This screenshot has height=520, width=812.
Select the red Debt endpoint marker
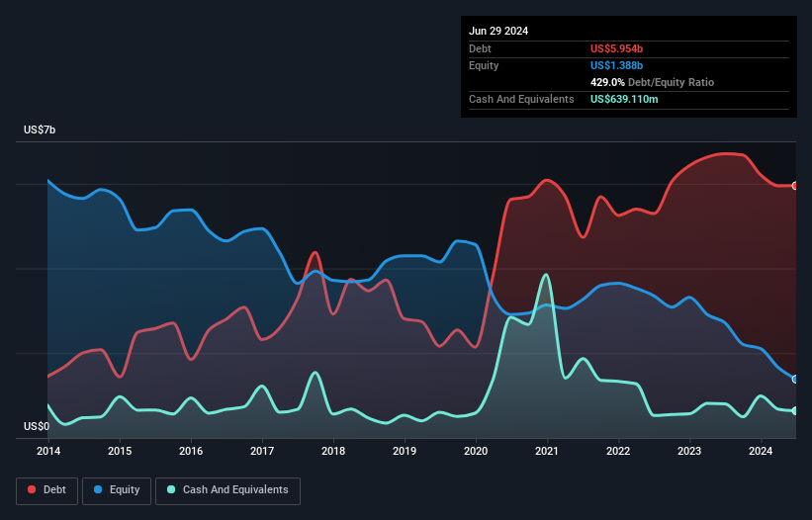(795, 186)
